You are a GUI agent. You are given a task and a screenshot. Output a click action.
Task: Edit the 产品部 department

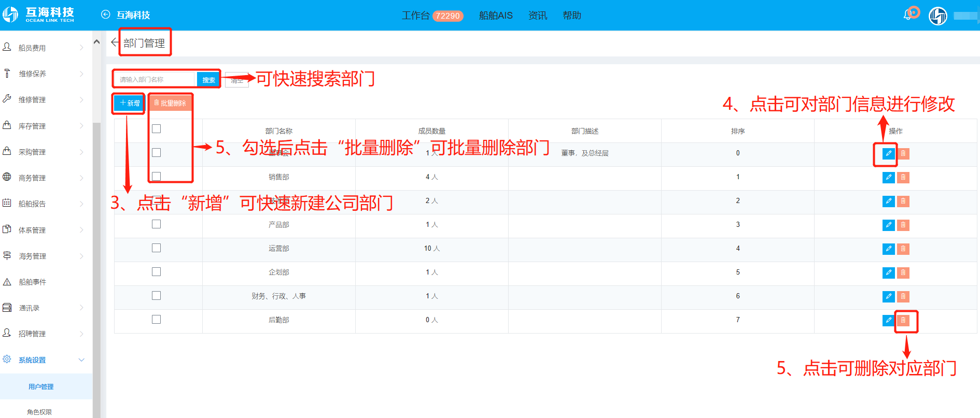click(888, 225)
